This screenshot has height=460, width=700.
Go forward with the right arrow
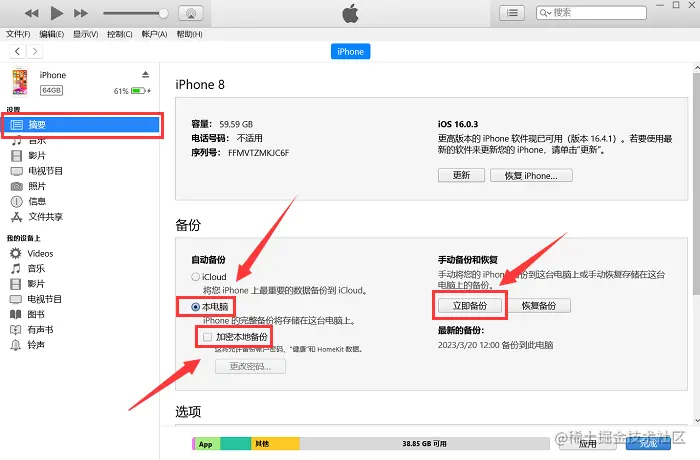(35, 51)
